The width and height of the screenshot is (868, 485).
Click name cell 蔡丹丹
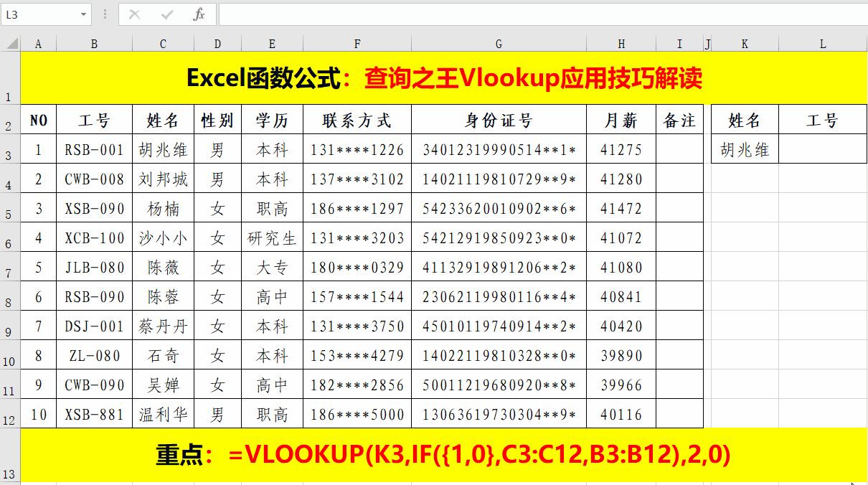[164, 326]
